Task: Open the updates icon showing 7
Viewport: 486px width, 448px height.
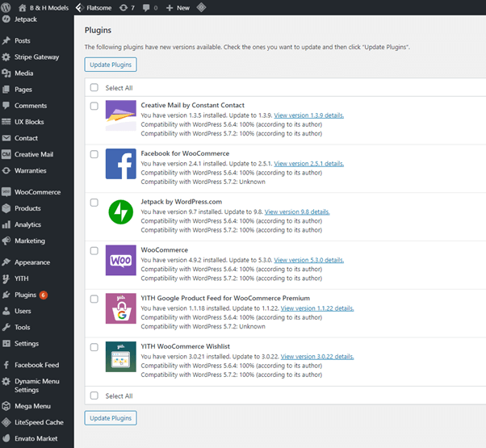Action: pos(124,8)
